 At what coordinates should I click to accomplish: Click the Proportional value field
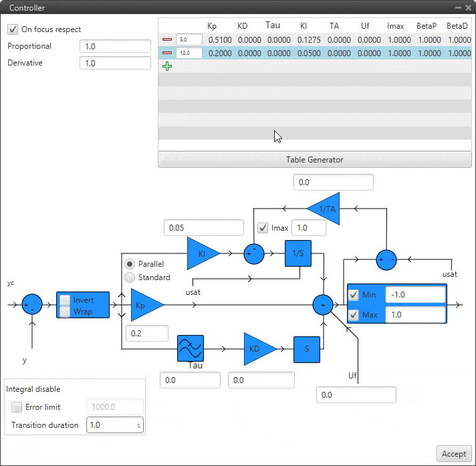pyautogui.click(x=115, y=46)
